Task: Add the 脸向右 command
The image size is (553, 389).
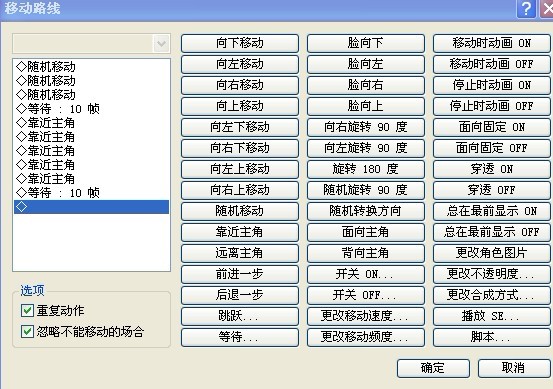Action: [x=366, y=85]
